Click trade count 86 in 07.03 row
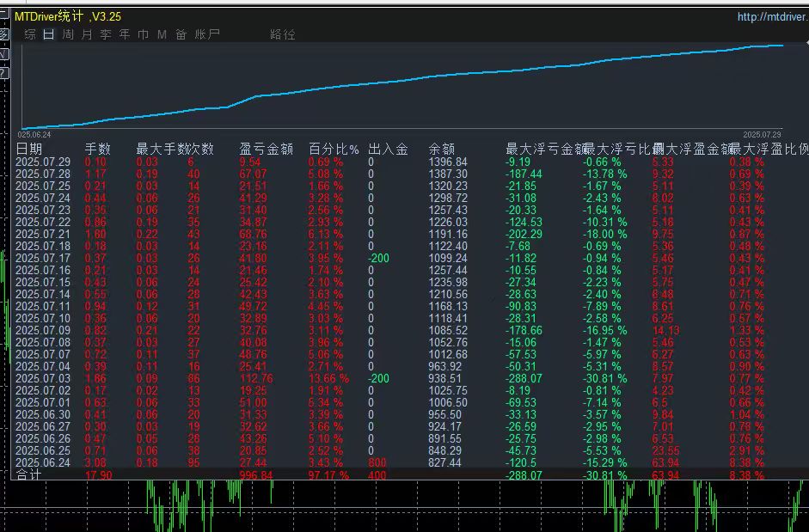809x532 pixels. [194, 378]
